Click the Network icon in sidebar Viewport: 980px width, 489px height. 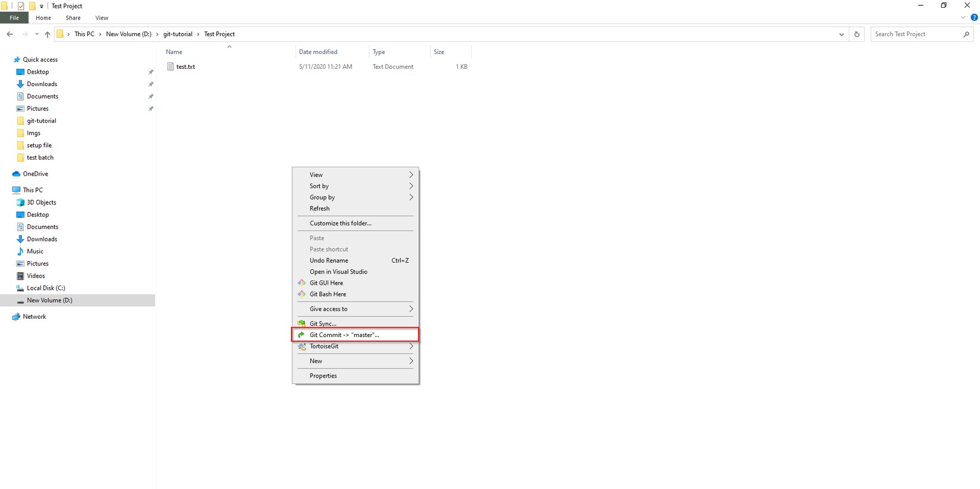(17, 317)
